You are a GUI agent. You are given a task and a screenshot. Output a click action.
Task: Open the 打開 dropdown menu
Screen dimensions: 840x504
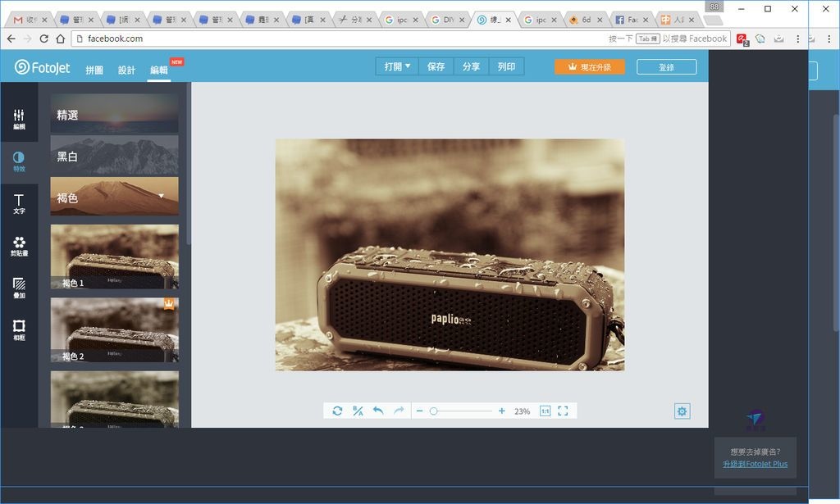(397, 66)
